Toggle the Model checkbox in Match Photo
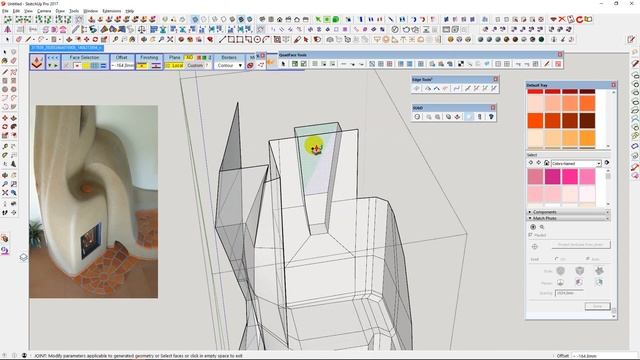The height and width of the screenshot is (360, 640). pyautogui.click(x=531, y=235)
